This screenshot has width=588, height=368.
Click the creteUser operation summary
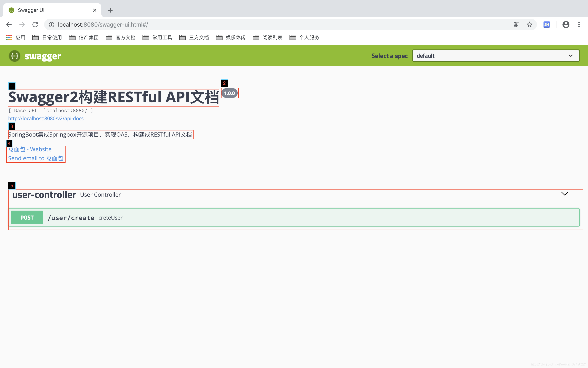(x=110, y=218)
